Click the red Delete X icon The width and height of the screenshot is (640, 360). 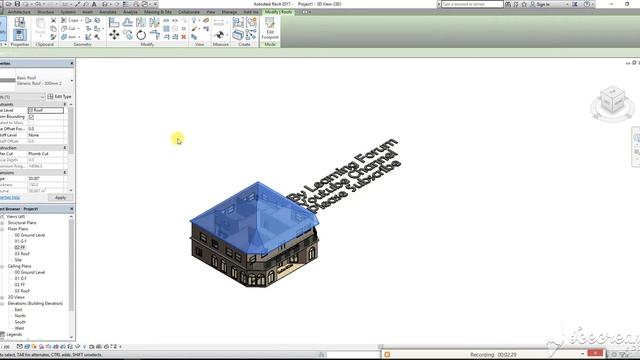point(184,37)
